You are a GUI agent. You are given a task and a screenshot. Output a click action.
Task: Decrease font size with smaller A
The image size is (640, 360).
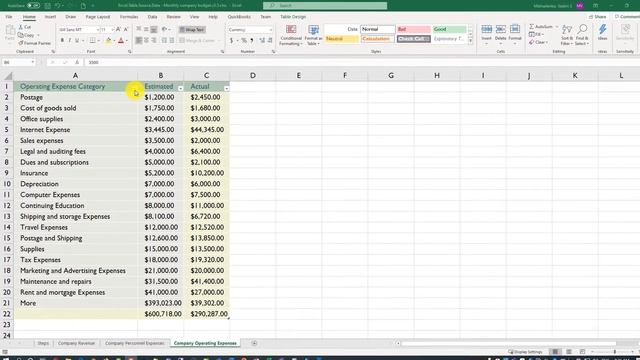point(126,29)
